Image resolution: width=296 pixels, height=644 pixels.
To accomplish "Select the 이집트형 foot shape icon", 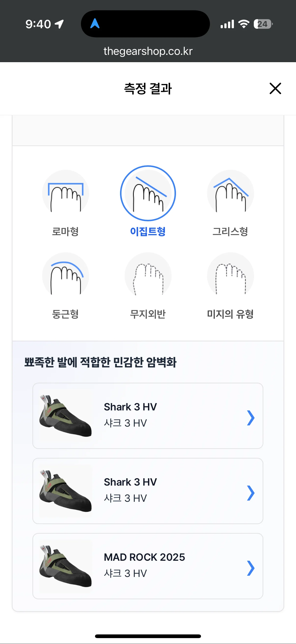I will pos(148,193).
